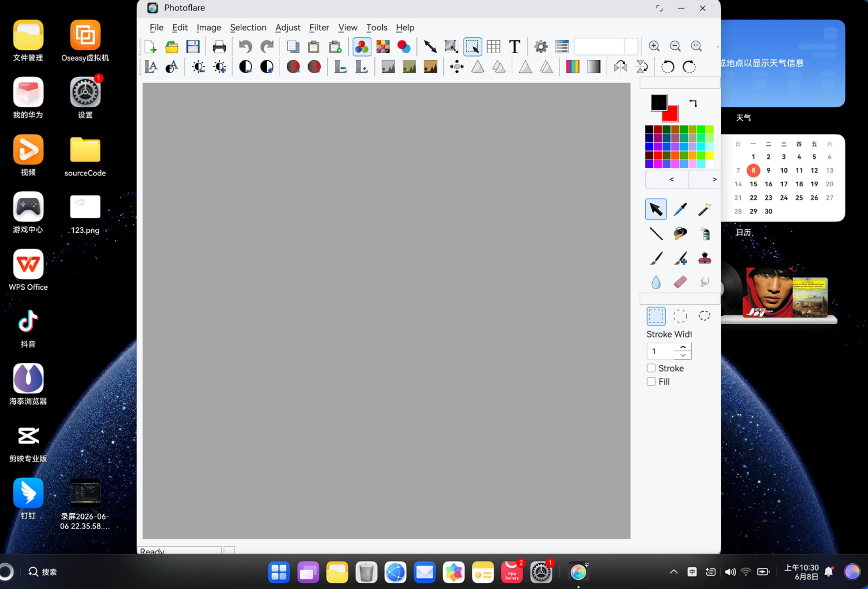Enable the Stroke checkbox
Screen dimensions: 868x589
pos(651,368)
